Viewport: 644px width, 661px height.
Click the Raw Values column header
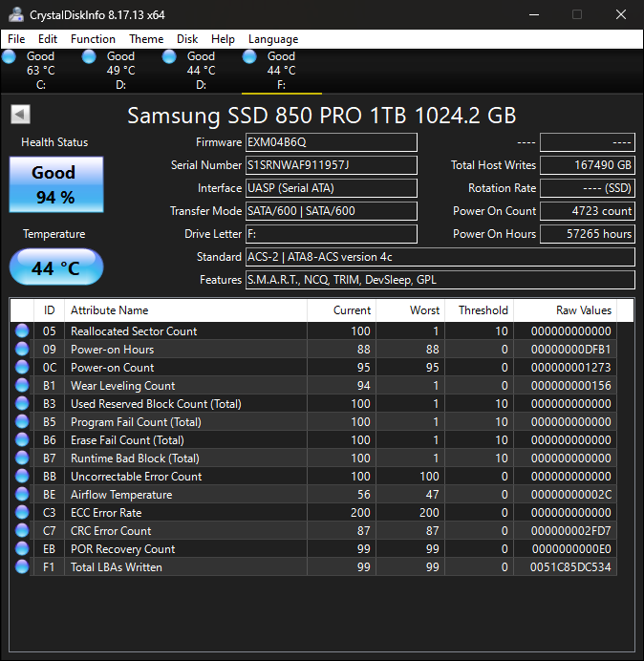point(583,310)
